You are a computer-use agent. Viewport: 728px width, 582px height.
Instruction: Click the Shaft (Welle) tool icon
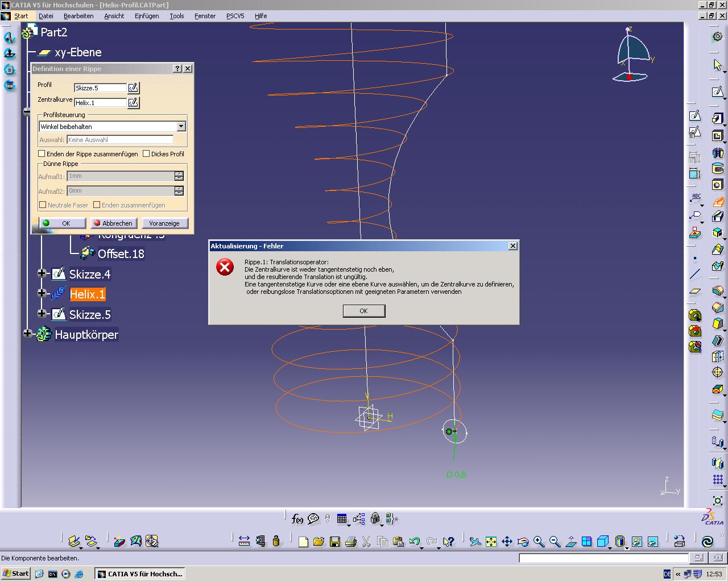pyautogui.click(x=718, y=152)
